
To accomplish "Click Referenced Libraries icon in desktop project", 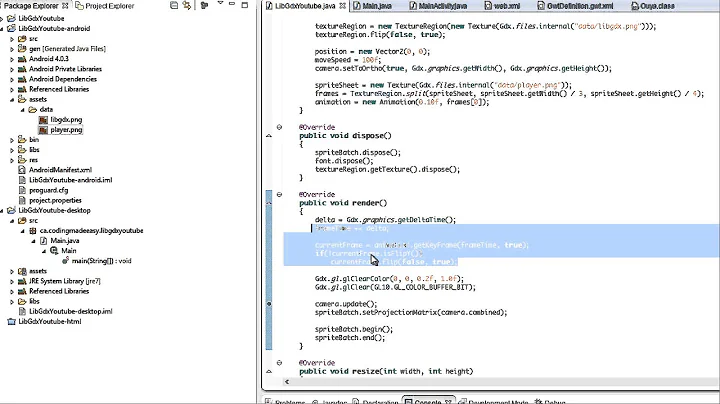I will click(x=22, y=291).
